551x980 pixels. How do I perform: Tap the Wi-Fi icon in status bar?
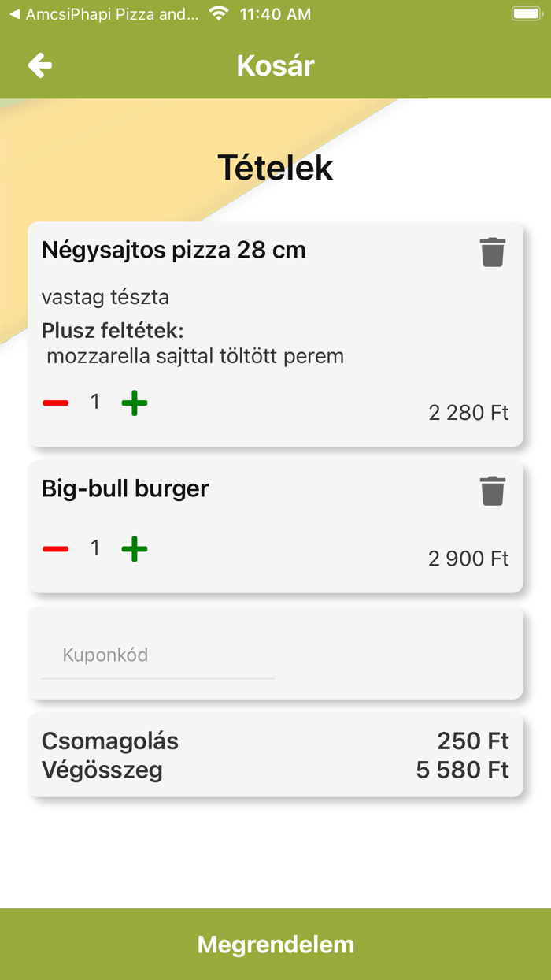pyautogui.click(x=218, y=13)
